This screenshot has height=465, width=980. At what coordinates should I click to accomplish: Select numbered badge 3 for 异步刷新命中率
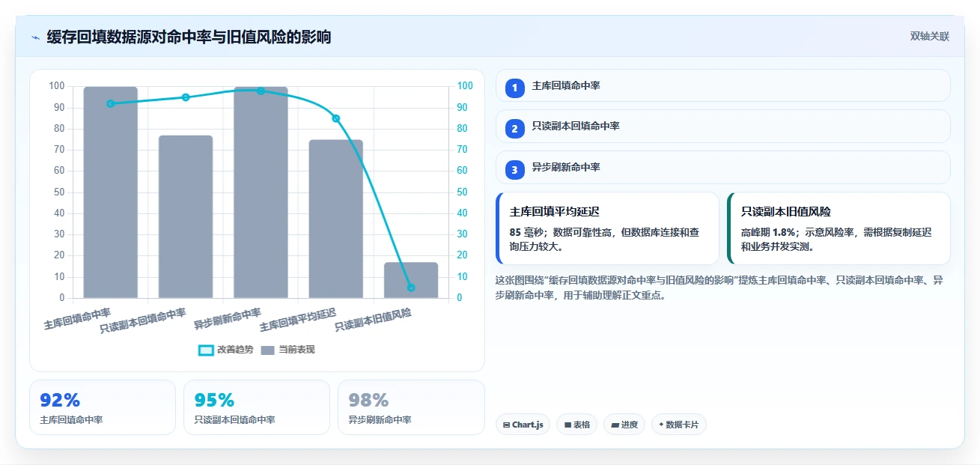(514, 170)
